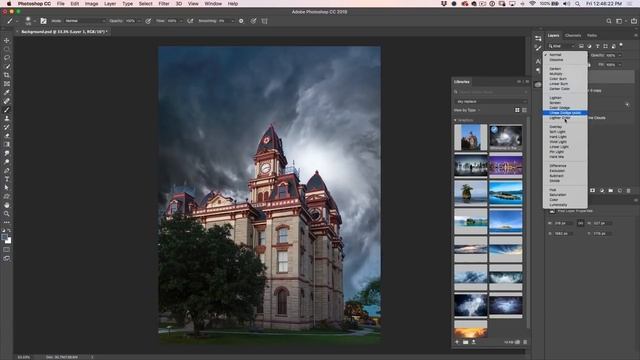Click the Libraries panel scrollbar

click(529, 222)
